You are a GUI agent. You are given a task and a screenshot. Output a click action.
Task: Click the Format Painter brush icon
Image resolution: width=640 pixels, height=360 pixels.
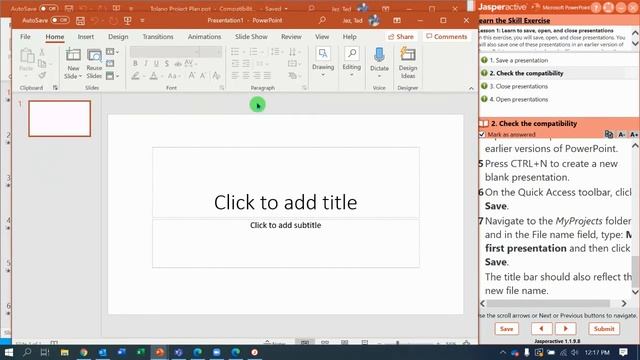tap(42, 75)
